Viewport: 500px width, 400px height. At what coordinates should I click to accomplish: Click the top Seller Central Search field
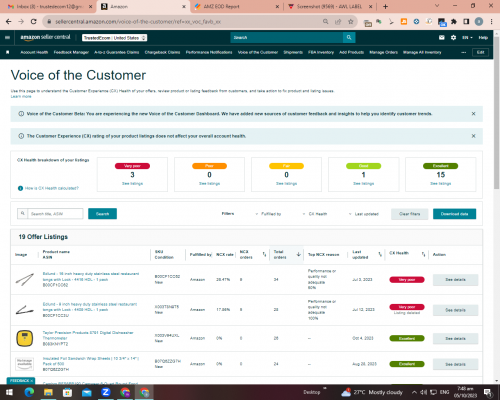click(287, 38)
